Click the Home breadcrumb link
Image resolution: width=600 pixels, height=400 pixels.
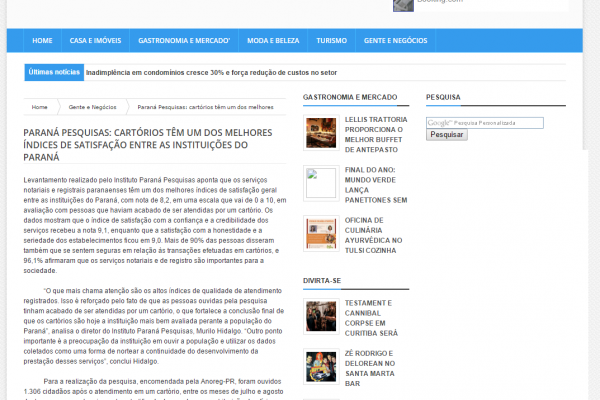click(40, 106)
